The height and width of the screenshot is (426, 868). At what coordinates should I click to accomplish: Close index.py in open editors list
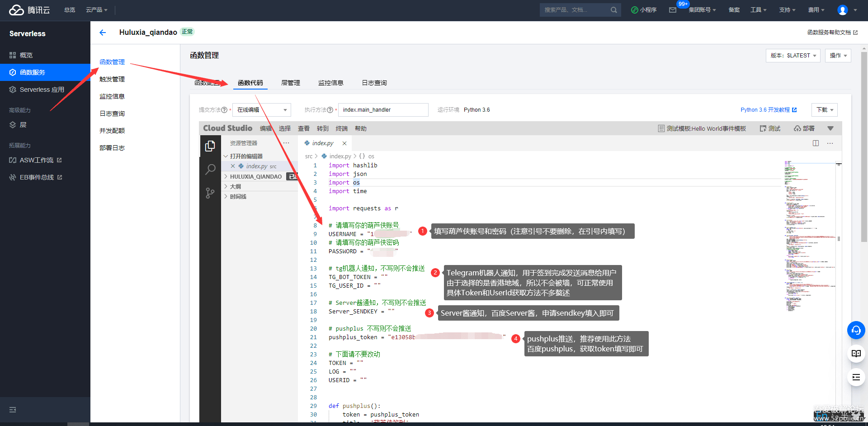pos(233,166)
